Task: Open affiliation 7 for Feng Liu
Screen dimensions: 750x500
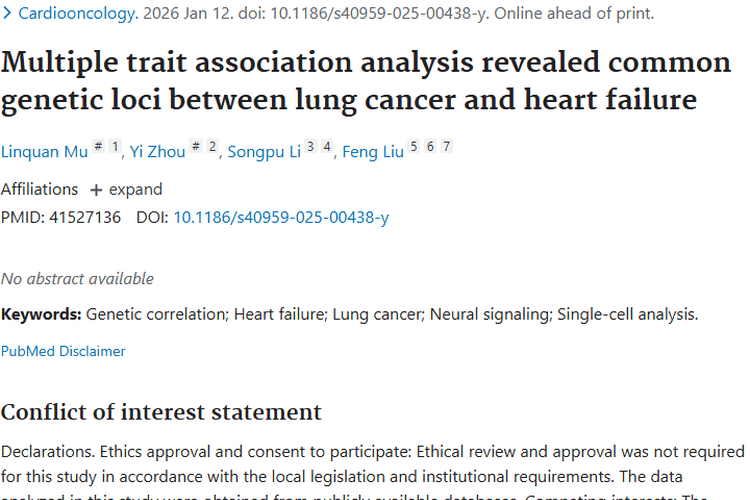Action: pyautogui.click(x=446, y=147)
